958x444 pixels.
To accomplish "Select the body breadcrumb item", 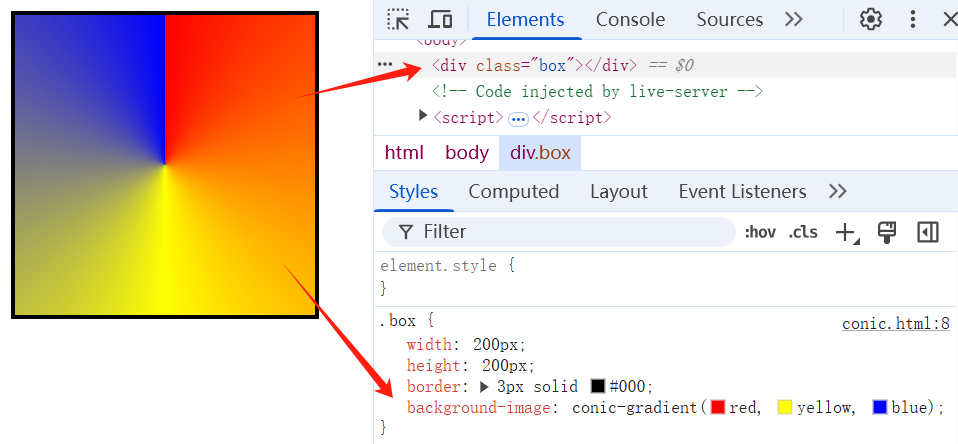I will (x=467, y=153).
